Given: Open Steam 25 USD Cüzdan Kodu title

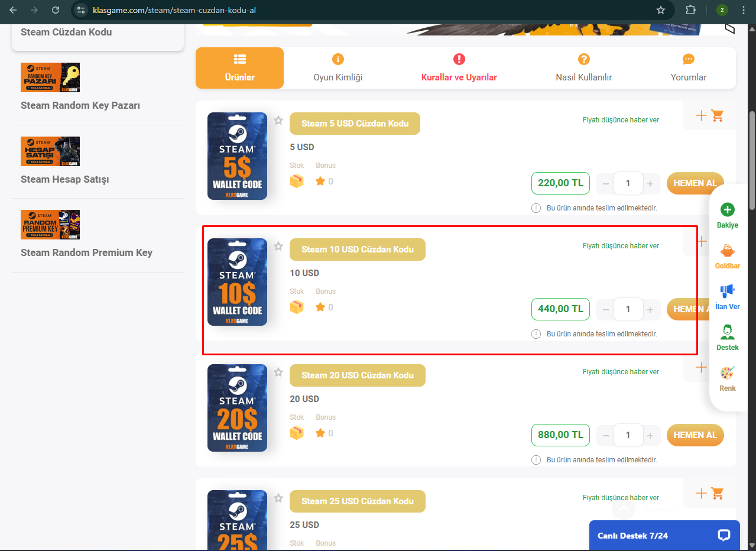Looking at the screenshot, I should pyautogui.click(x=358, y=501).
